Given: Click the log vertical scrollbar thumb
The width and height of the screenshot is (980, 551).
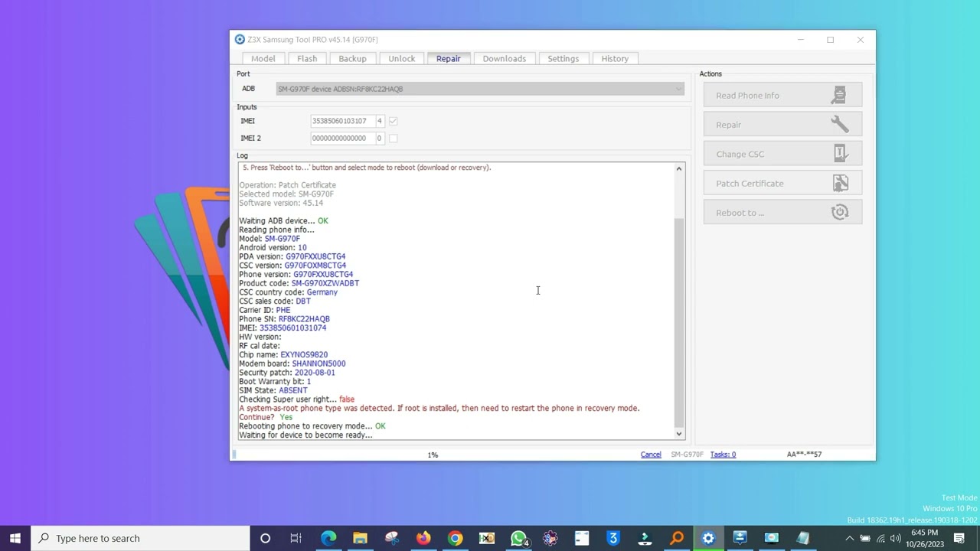Looking at the screenshot, I should [x=678, y=321].
